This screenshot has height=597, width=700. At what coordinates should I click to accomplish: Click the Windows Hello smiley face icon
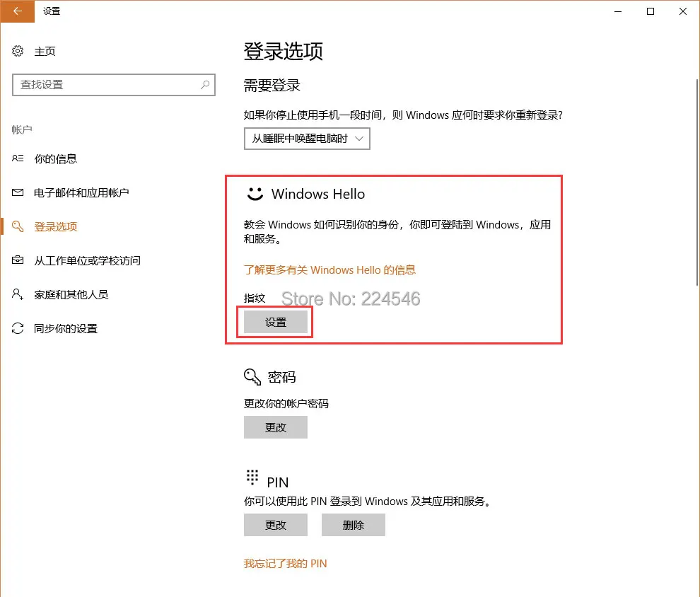pos(255,194)
